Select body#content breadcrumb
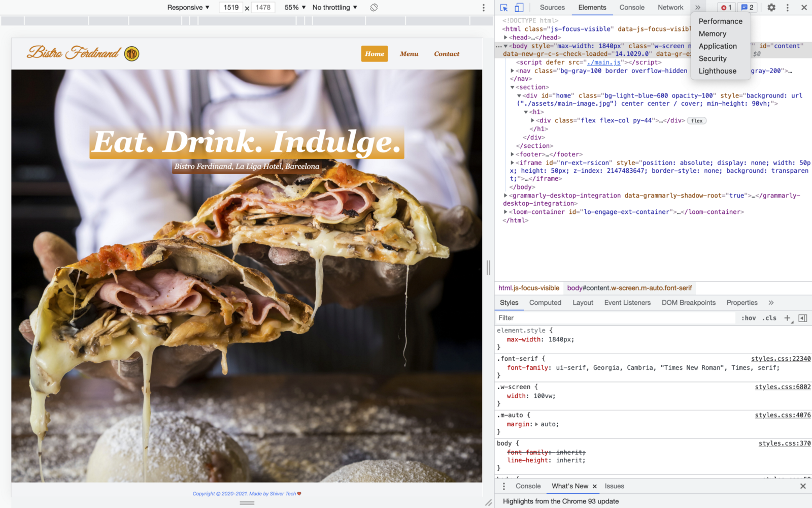 [x=629, y=288]
